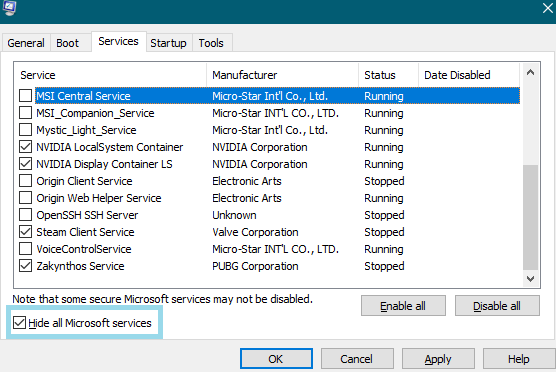Sort by the Manufacturer column header

point(282,75)
